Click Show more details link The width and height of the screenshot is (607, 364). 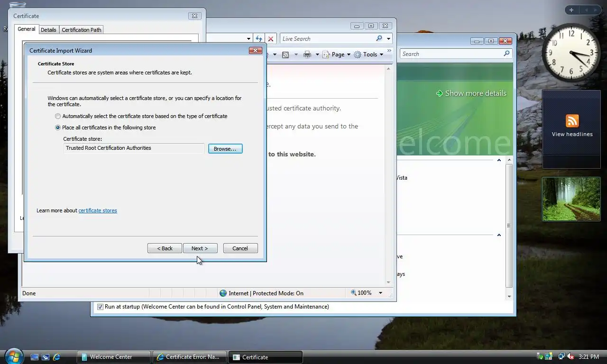[476, 93]
